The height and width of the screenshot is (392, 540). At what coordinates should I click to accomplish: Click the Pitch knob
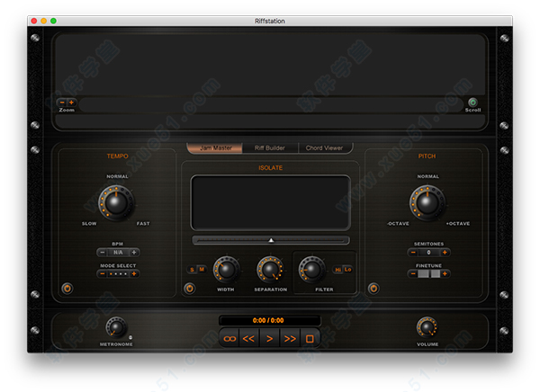(x=427, y=203)
